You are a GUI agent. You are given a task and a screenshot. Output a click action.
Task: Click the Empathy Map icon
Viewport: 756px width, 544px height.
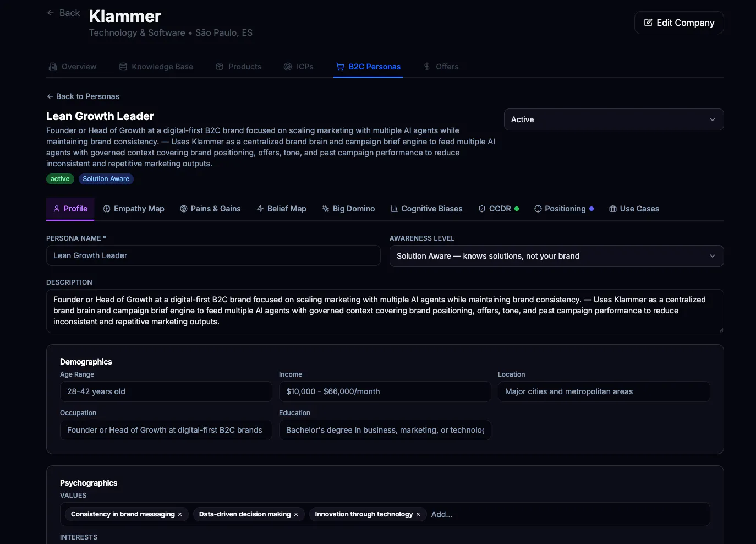tap(107, 209)
